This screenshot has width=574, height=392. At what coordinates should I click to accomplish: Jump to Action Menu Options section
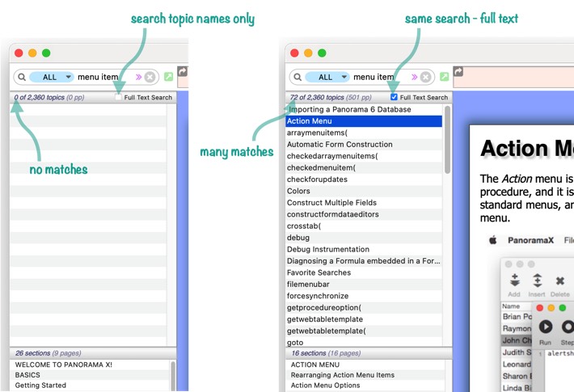pyautogui.click(x=365, y=386)
